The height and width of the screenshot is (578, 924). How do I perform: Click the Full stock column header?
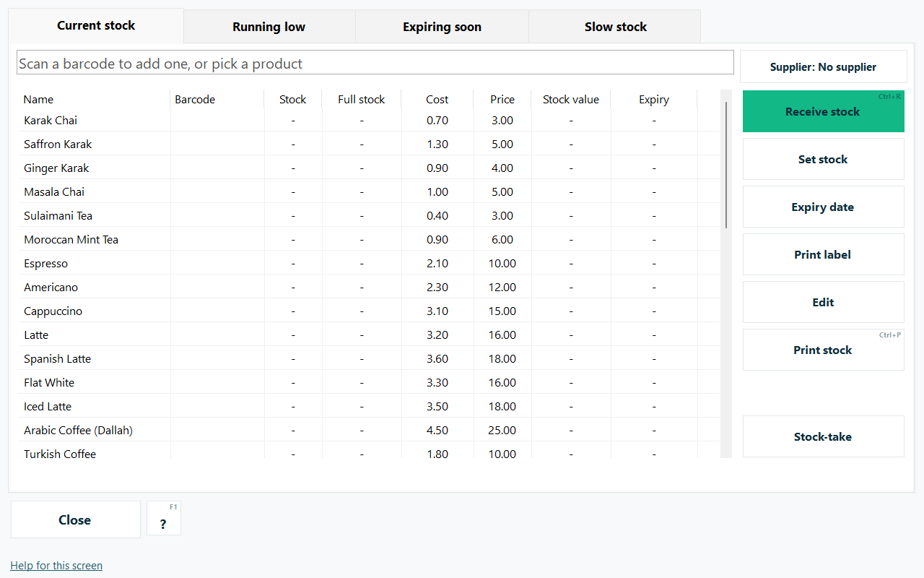361,99
